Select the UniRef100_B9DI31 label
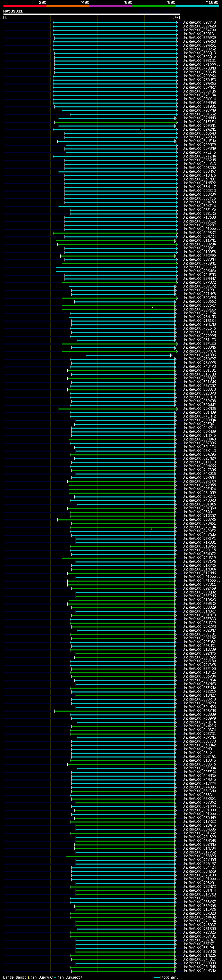The width and height of the screenshot is (222, 980). 199,34
